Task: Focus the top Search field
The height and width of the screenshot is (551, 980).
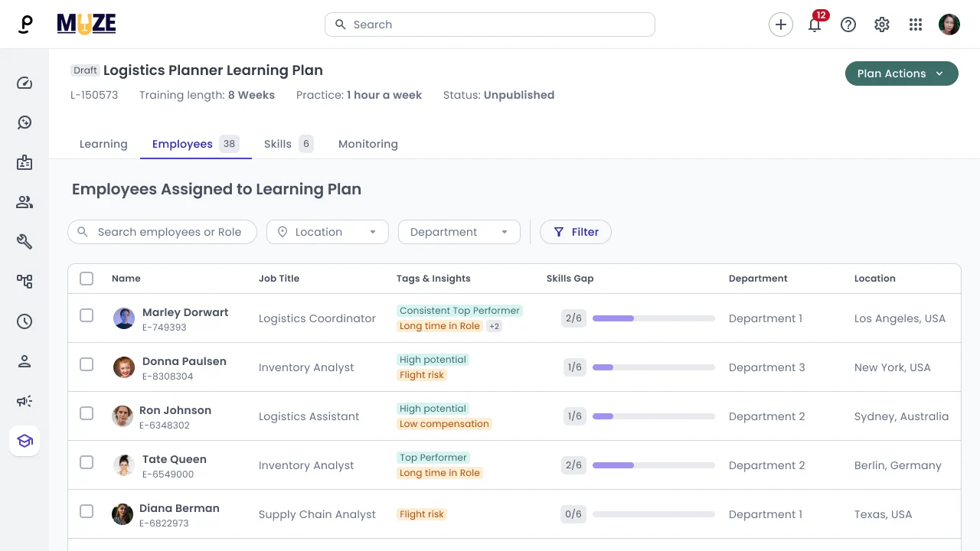Action: coord(490,24)
